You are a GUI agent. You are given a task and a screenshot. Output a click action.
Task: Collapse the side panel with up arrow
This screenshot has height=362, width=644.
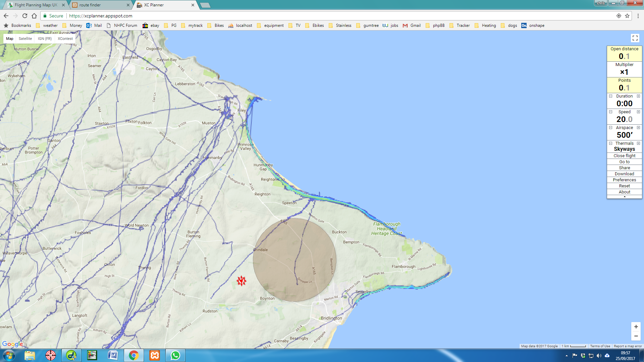pos(624,197)
